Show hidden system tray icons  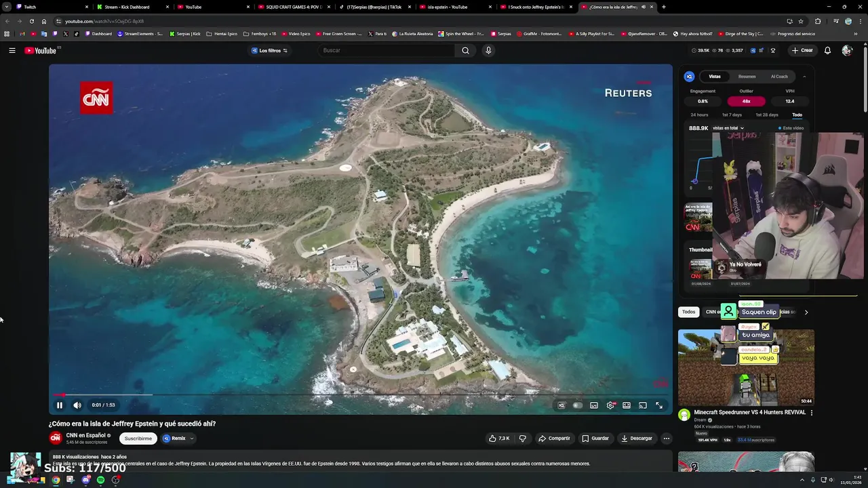(803, 480)
